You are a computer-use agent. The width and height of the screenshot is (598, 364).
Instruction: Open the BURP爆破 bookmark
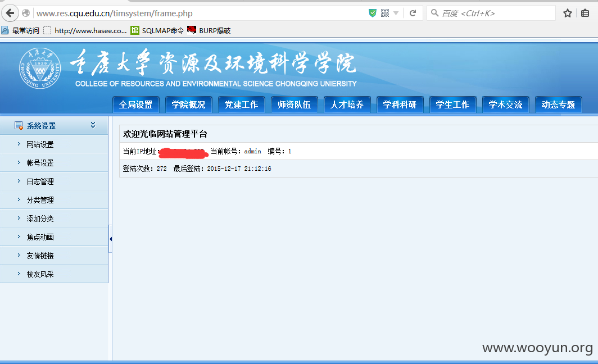(x=209, y=30)
